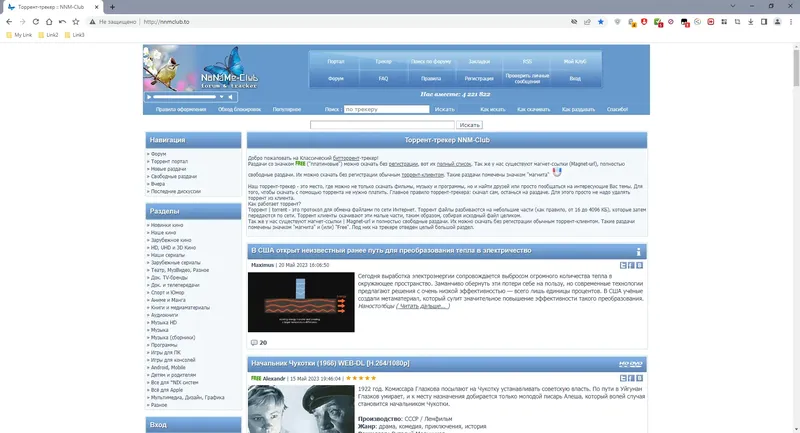Open Поиск по форуму in the header menu
Viewport: 800px width, 433px height.
[431, 62]
